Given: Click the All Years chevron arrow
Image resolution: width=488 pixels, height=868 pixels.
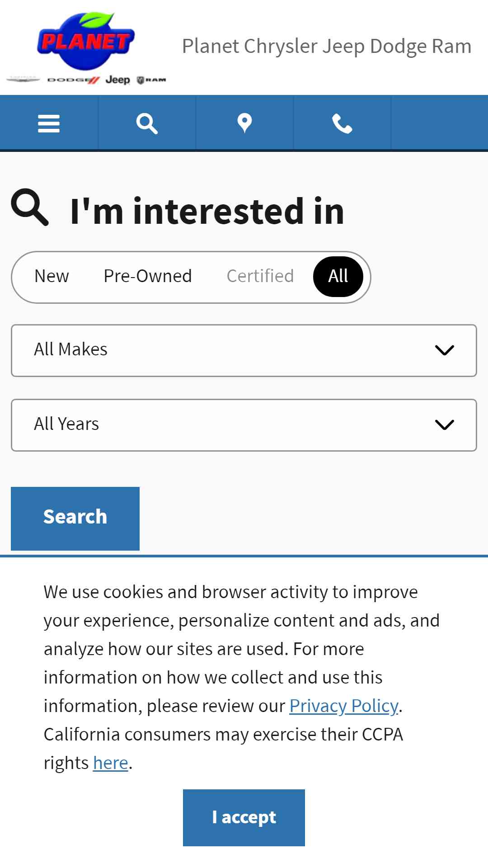Looking at the screenshot, I should point(444,425).
